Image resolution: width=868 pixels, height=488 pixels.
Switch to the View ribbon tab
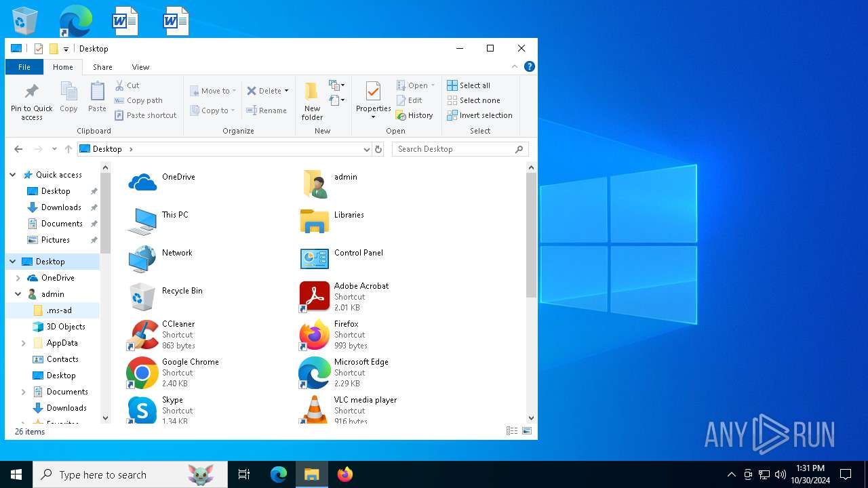point(140,67)
